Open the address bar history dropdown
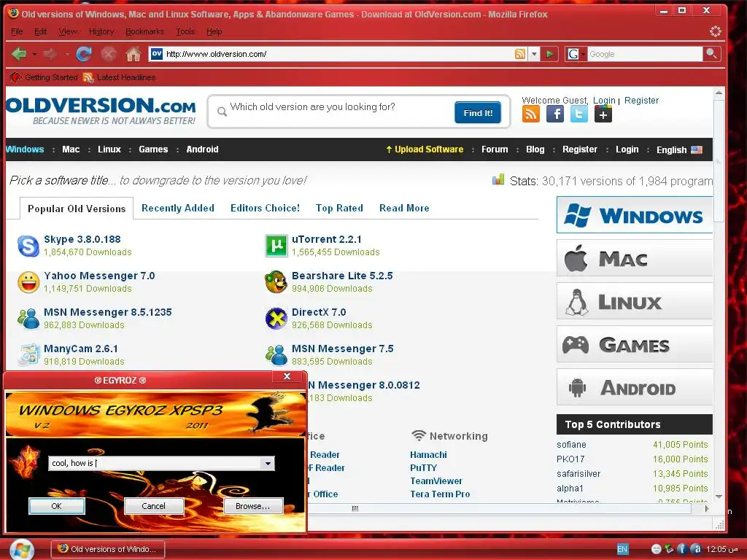Screen dimensions: 747x560 [534, 54]
